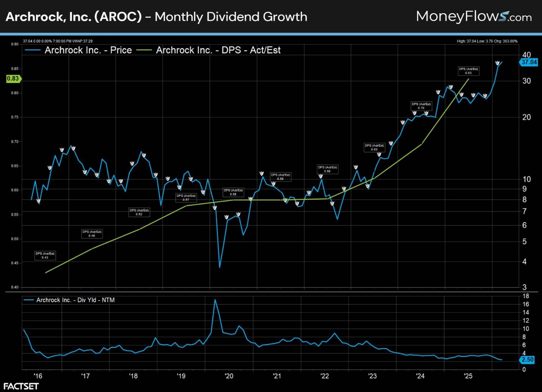Select the '25 year label on the time axis
The width and height of the screenshot is (542, 392).
click(468, 376)
